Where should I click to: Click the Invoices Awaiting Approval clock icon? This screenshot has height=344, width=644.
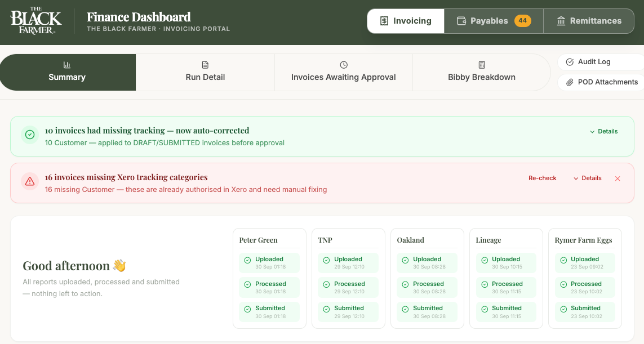coord(344,65)
